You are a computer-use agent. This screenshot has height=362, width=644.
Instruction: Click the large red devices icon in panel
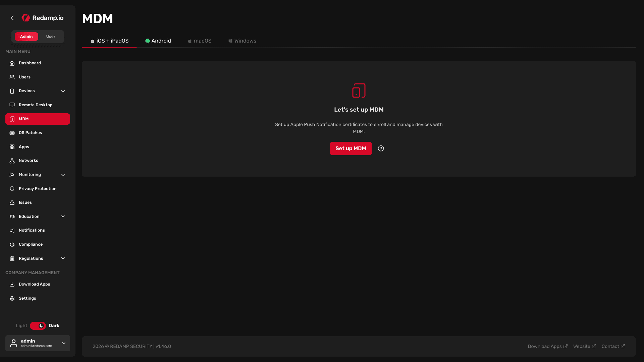[359, 90]
